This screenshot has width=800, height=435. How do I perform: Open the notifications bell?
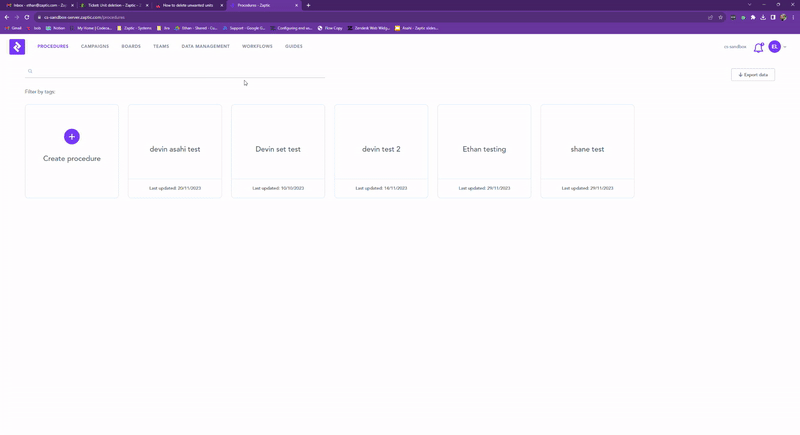pyautogui.click(x=758, y=47)
